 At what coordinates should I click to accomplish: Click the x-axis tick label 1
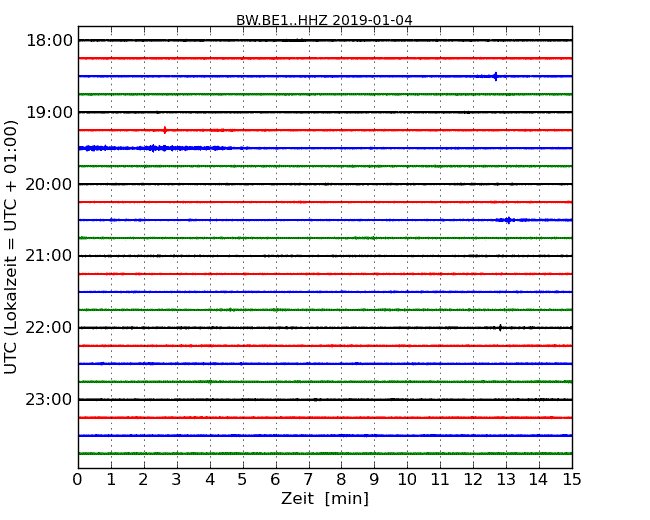click(x=111, y=479)
